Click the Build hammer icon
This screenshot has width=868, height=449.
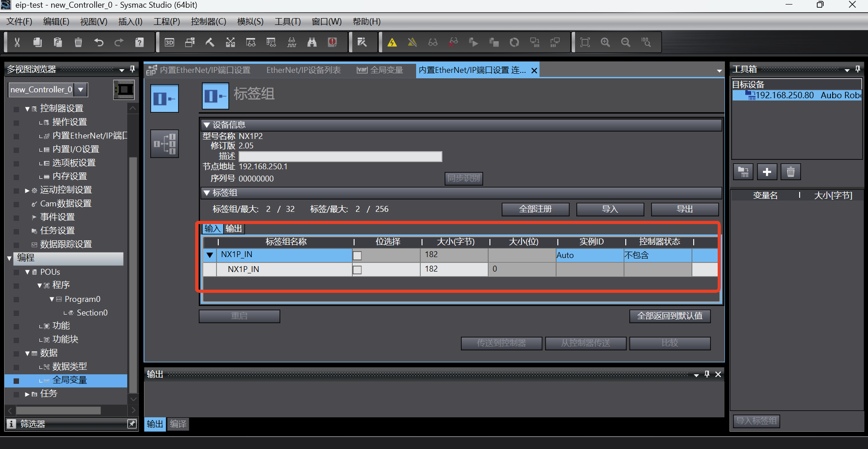click(x=210, y=43)
